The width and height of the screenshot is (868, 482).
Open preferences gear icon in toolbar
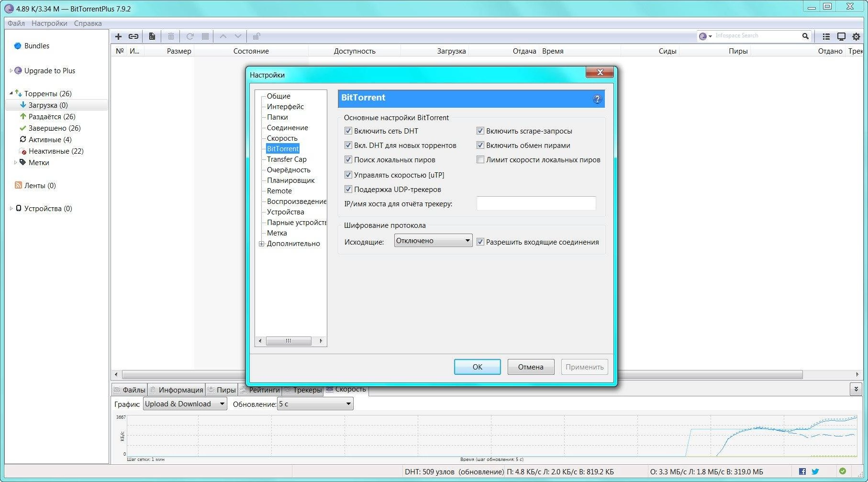857,36
